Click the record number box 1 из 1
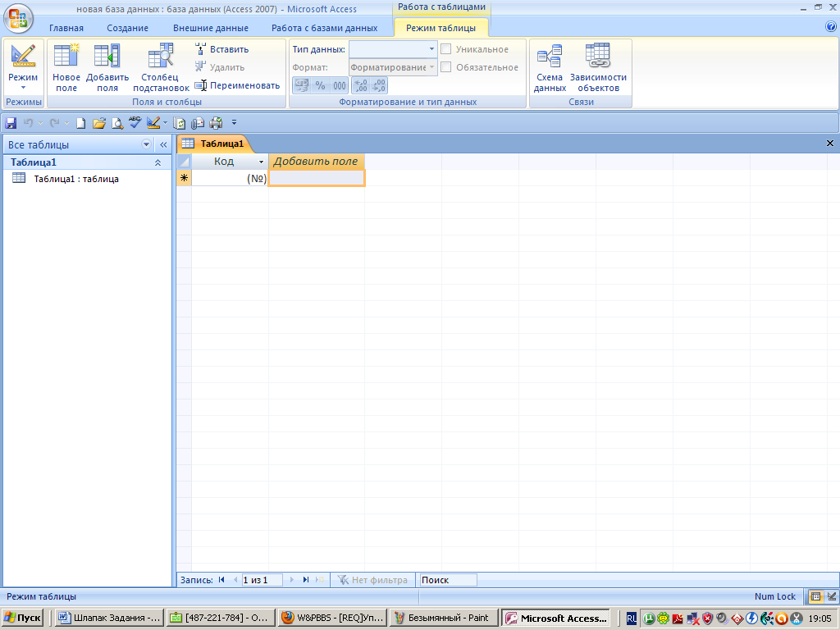 point(262,580)
